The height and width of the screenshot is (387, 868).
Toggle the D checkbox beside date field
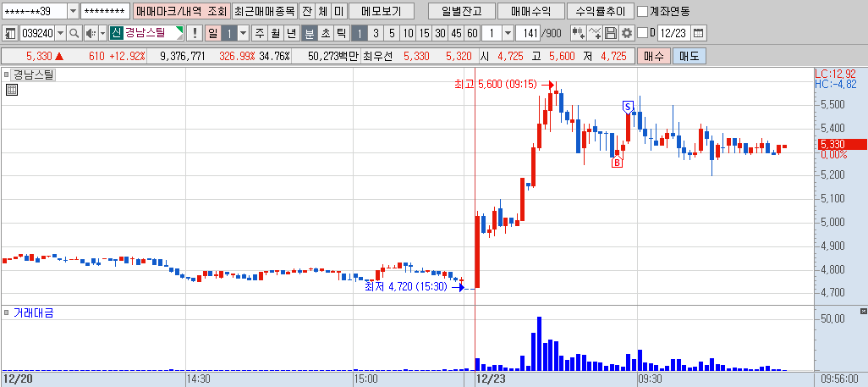643,33
